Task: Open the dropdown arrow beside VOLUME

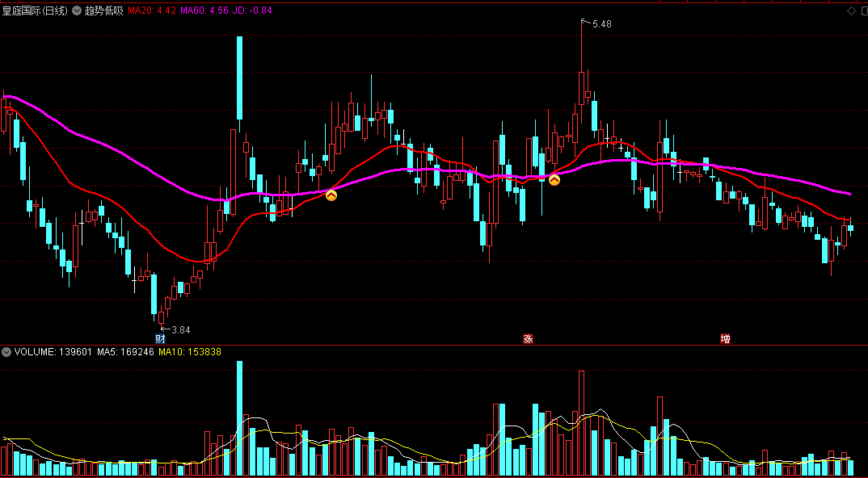Action: point(6,351)
